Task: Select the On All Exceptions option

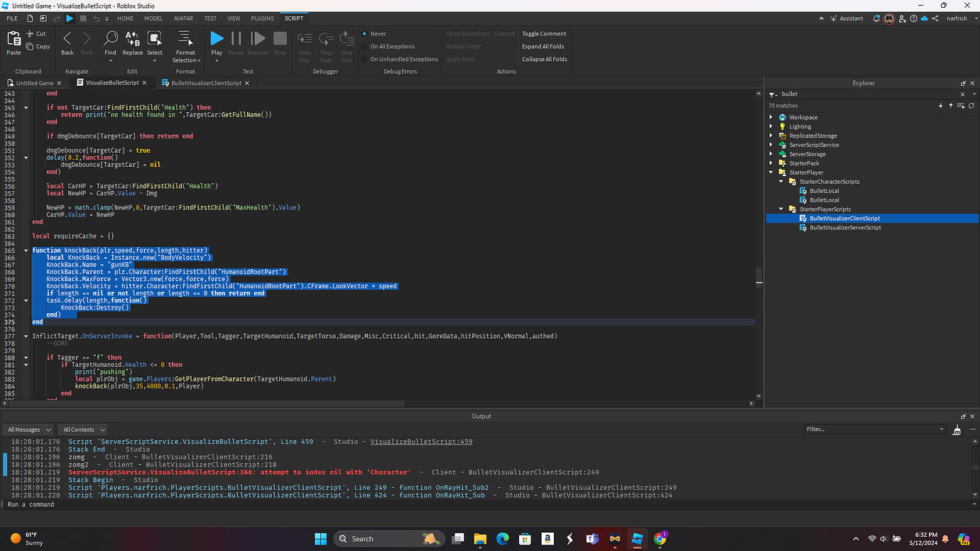Action: coord(391,46)
